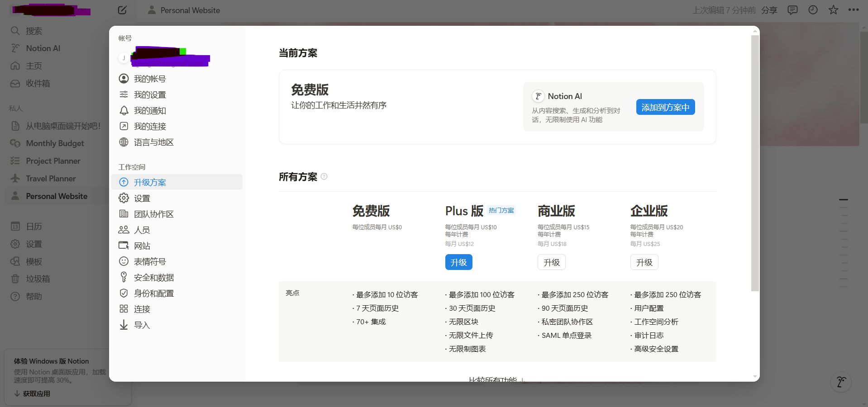Click the Travel Planner airplane icon
Screen dimensions: 868x407
coord(15,179)
